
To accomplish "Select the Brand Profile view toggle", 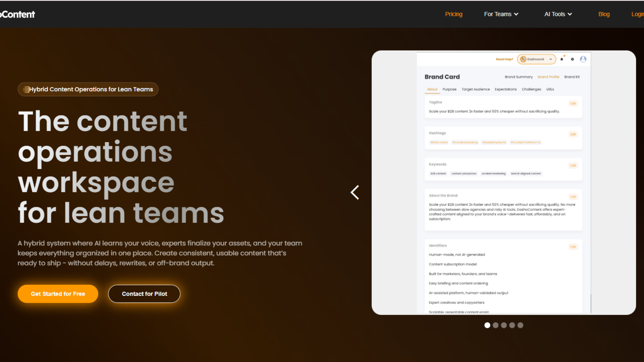I will pyautogui.click(x=548, y=77).
